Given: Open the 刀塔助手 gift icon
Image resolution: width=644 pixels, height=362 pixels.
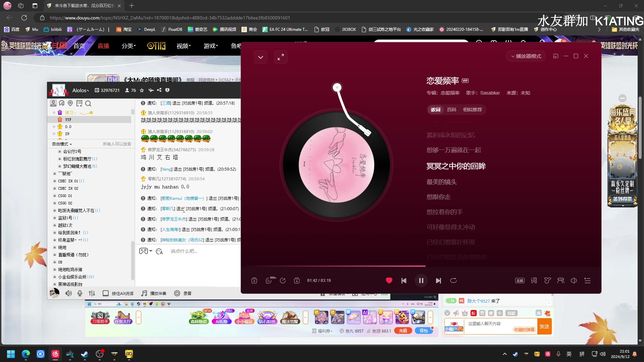Looking at the screenshot, I should (x=100, y=317).
